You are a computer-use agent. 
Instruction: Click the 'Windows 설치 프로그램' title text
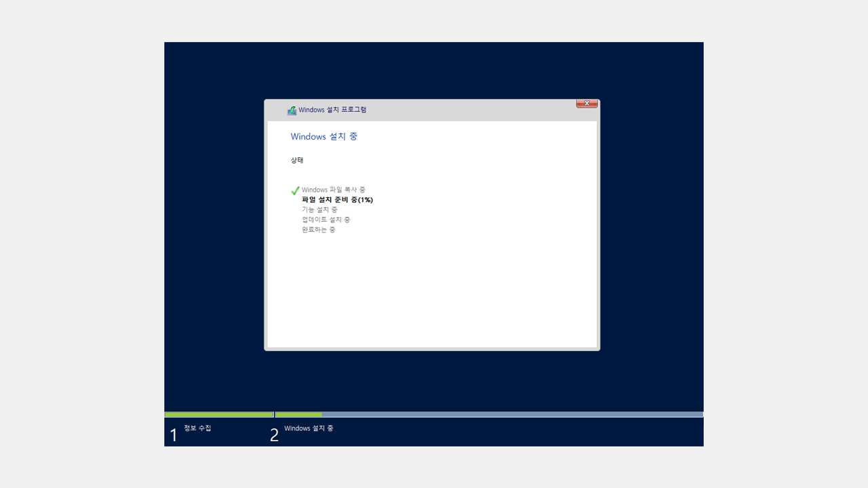tap(332, 110)
